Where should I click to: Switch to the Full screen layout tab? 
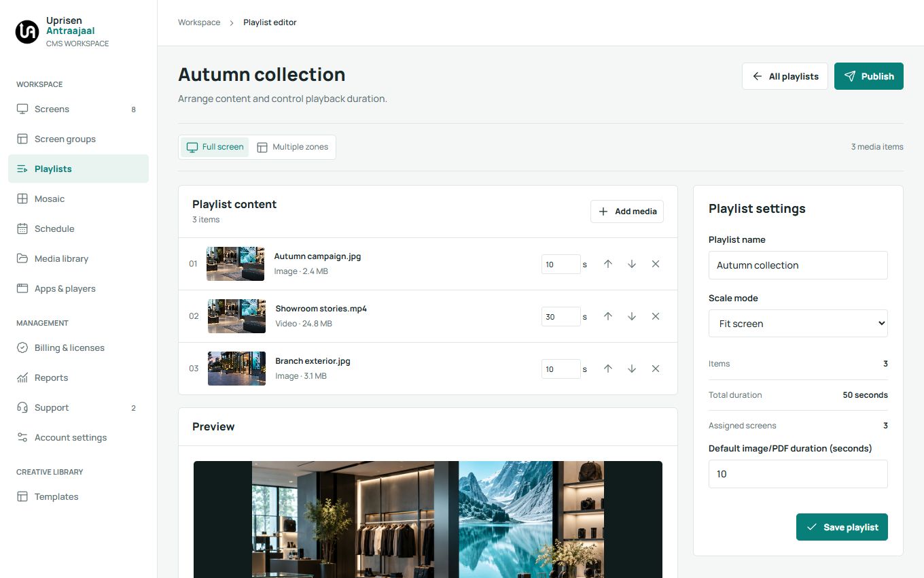[215, 147]
